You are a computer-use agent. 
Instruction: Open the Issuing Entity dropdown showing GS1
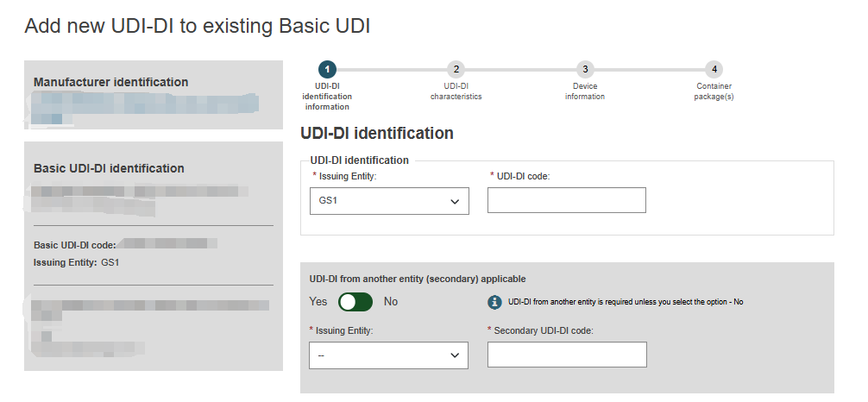coord(388,201)
